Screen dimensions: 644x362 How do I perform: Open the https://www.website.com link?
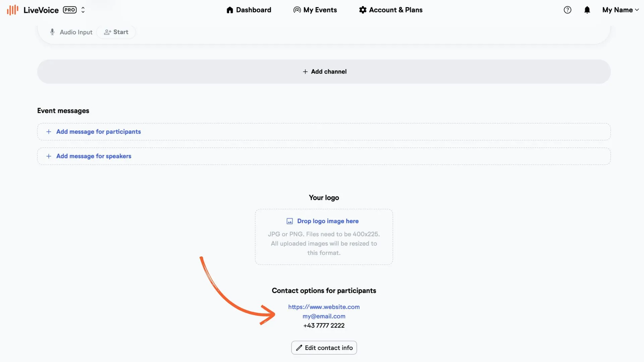[324, 307]
